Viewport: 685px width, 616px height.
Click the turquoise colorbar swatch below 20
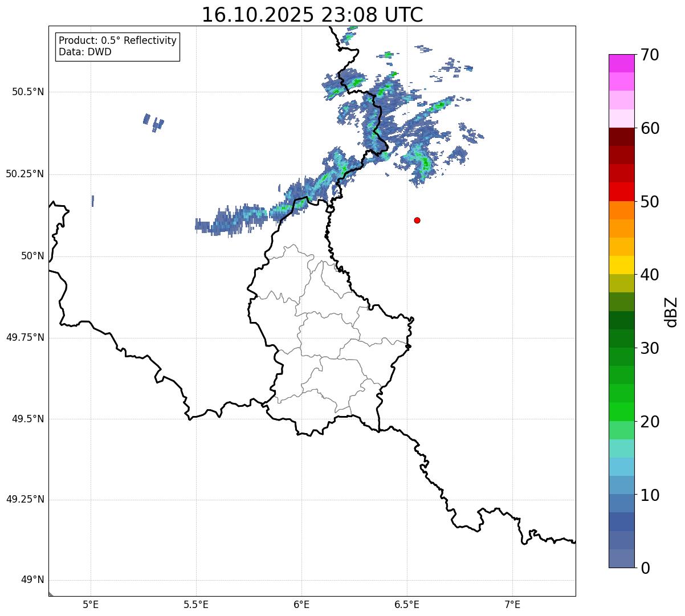(x=621, y=448)
